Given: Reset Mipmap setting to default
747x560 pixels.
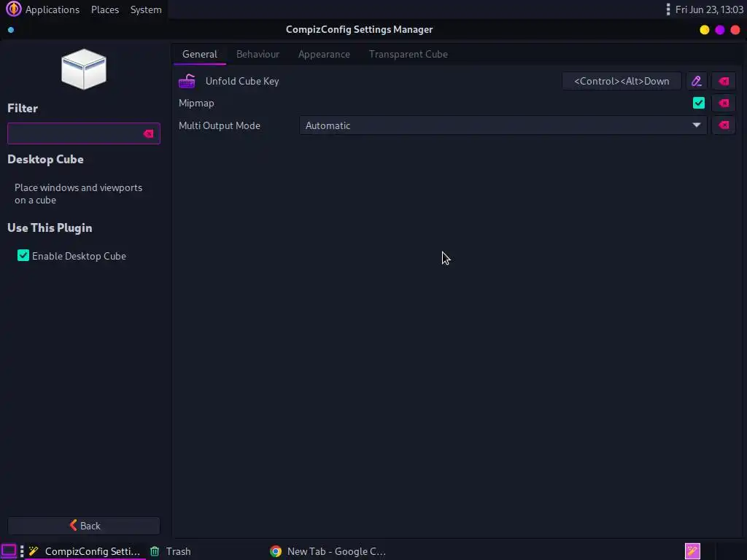Looking at the screenshot, I should click(x=724, y=103).
